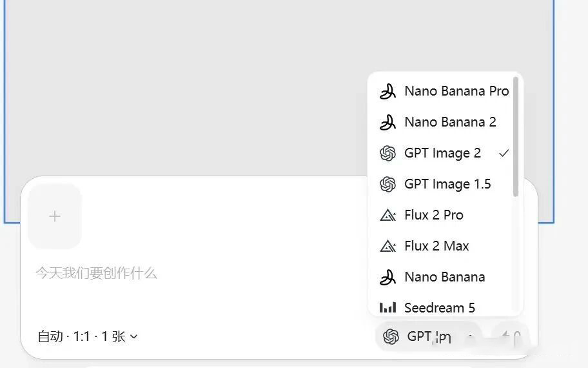Click the Flux 2 Pro triangle icon
This screenshot has width=588, height=368.
coord(387,215)
